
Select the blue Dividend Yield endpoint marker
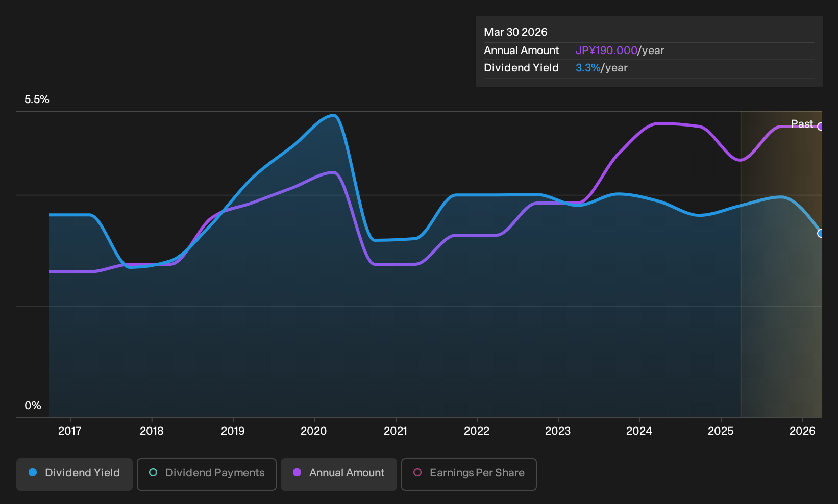[x=821, y=233]
